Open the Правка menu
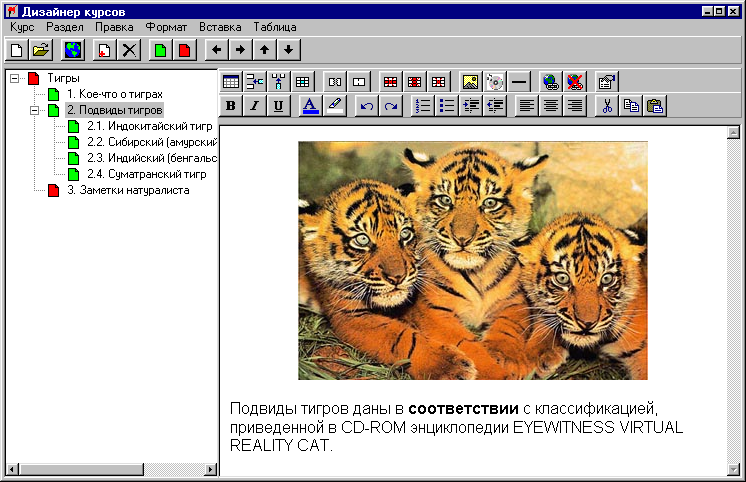This screenshot has height=482, width=746. [114, 27]
